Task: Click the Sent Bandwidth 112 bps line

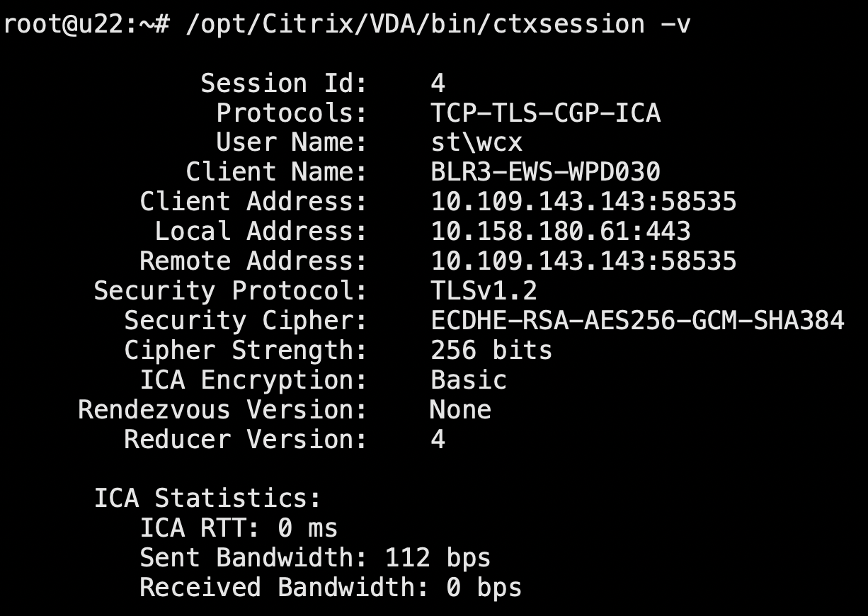Action: [x=315, y=558]
